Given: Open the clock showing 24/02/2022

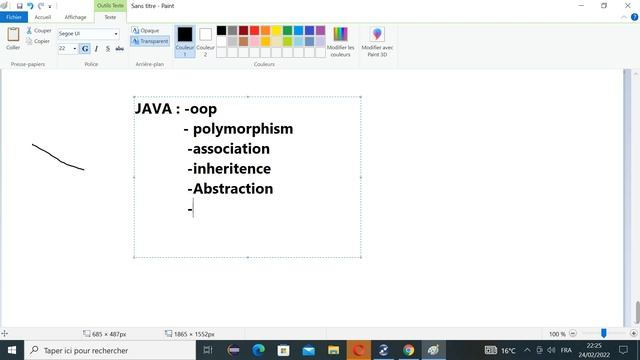Looking at the screenshot, I should coord(594,350).
